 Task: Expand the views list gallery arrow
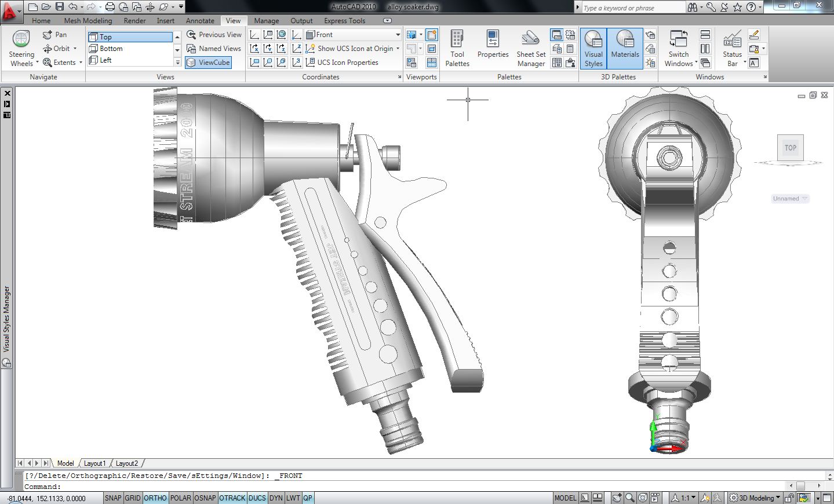point(177,63)
